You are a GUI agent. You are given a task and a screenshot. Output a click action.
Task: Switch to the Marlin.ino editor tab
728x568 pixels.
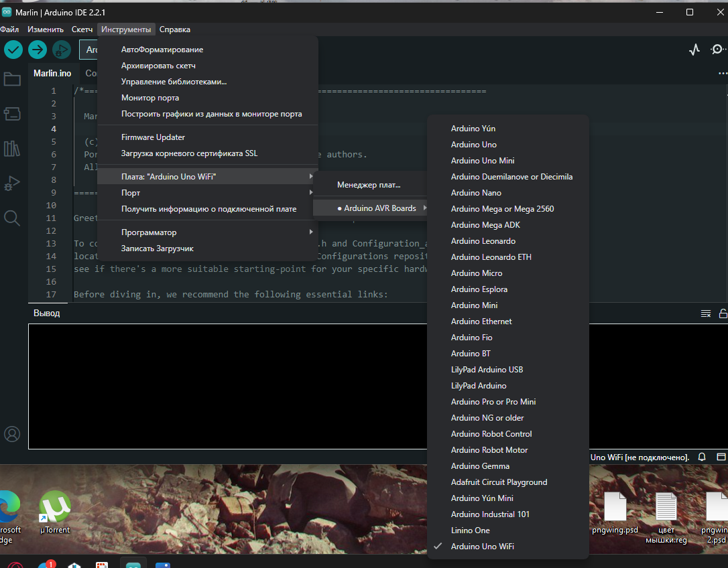(x=52, y=74)
